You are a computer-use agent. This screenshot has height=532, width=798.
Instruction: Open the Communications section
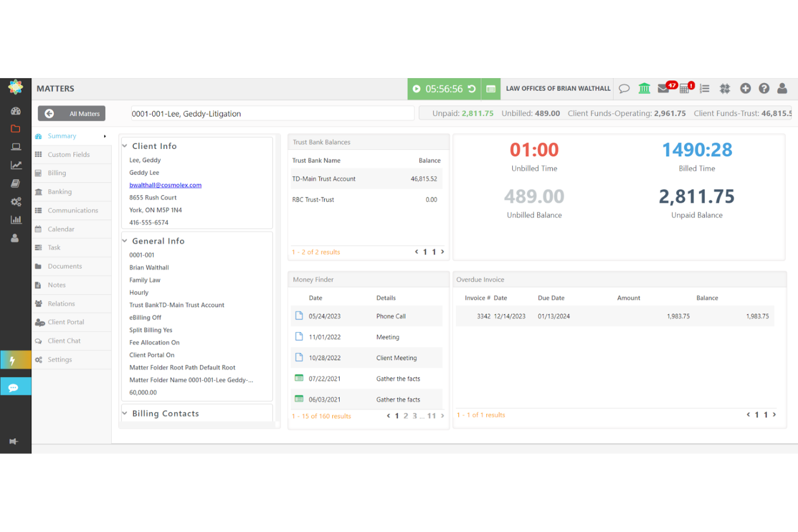[73, 210]
